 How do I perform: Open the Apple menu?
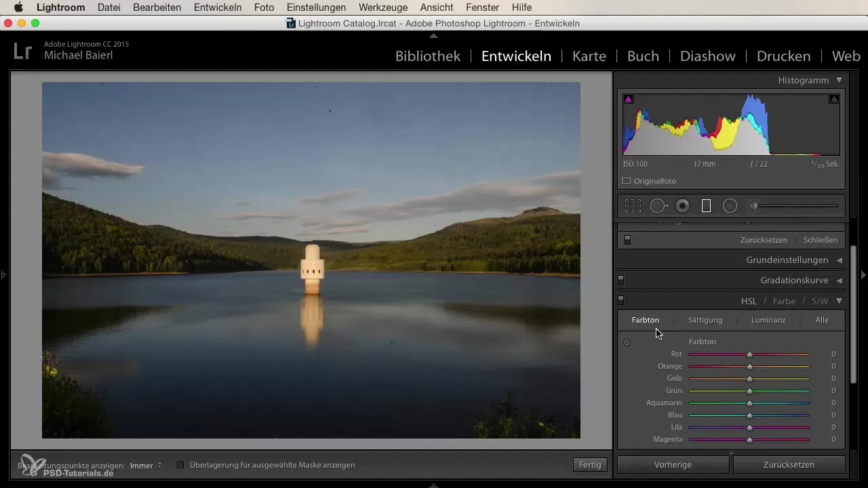(x=18, y=7)
